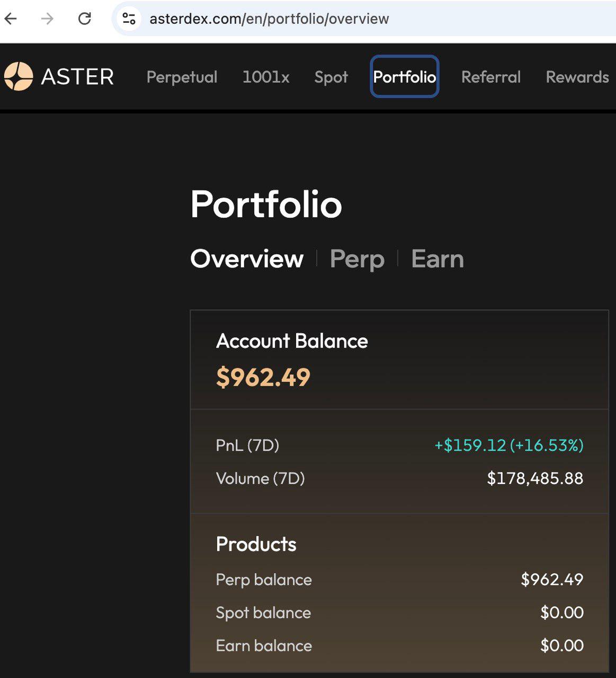Click the Spot balance row

[399, 613]
